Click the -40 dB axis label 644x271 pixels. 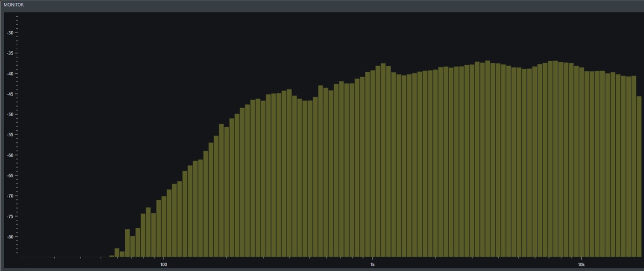[x=10, y=74]
